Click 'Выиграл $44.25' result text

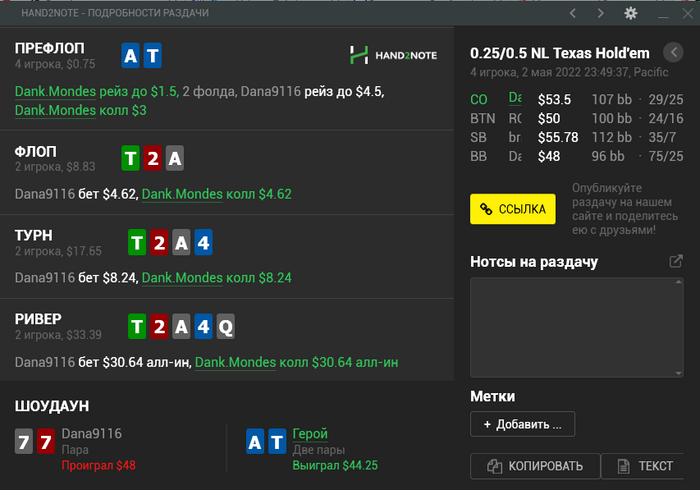(335, 465)
